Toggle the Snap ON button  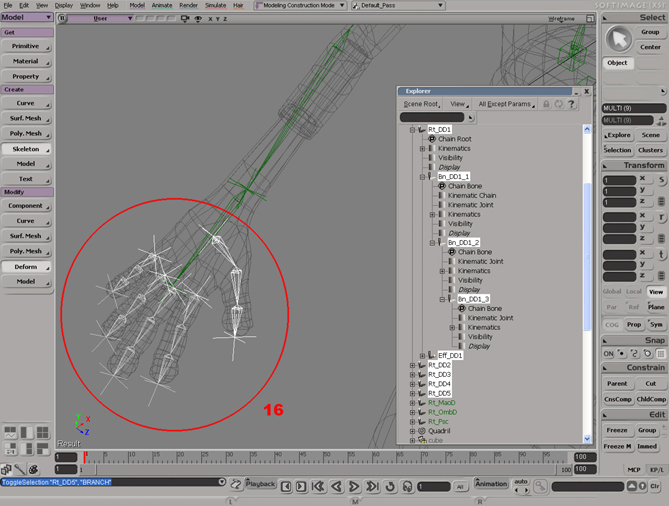(609, 353)
